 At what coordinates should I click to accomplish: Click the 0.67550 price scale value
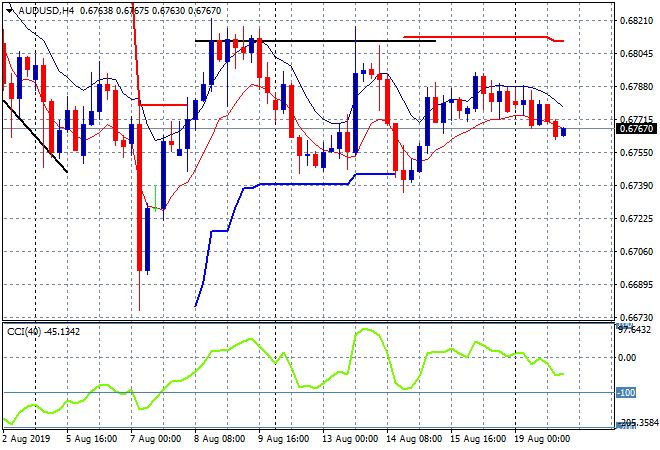(637, 152)
